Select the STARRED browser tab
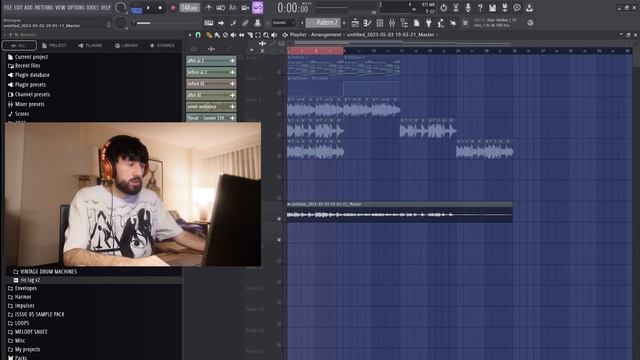 (x=162, y=45)
